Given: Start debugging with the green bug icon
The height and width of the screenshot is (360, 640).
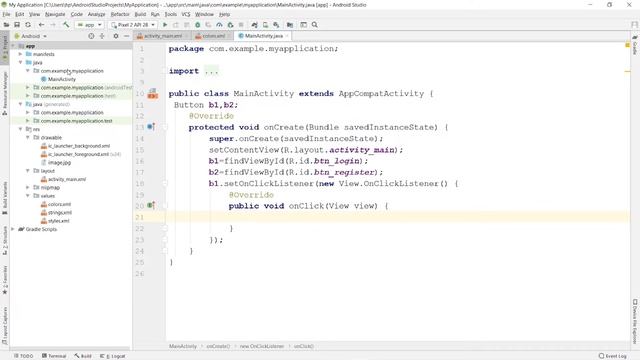Looking at the screenshot, I should (x=198, y=25).
